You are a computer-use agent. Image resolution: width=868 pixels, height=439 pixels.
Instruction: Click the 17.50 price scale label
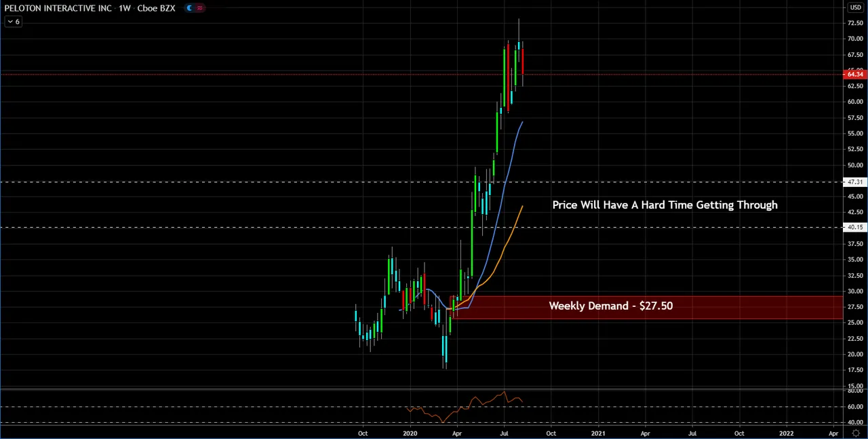855,371
